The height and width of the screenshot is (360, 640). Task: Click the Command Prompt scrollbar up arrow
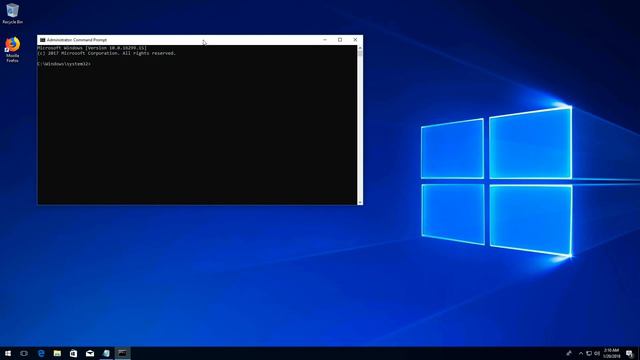point(360,48)
